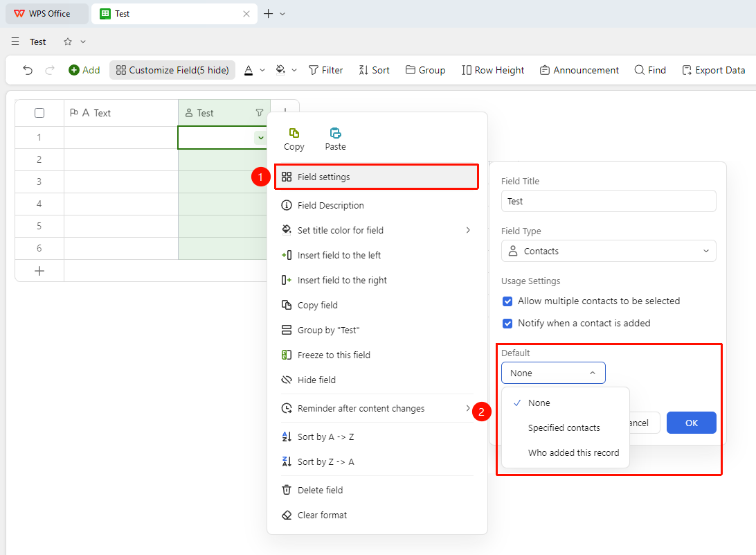Open the dropdown arrow in the active cell
This screenshot has width=756, height=555.
pos(261,138)
